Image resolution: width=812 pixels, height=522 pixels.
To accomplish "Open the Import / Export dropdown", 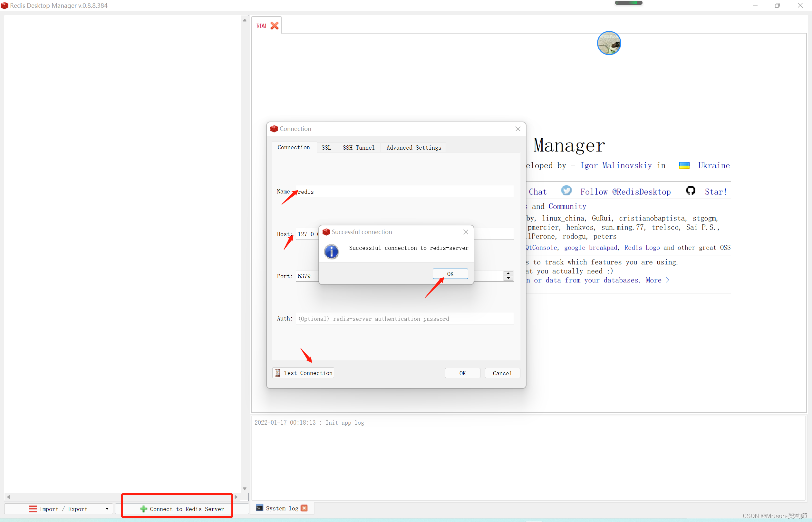I will pyautogui.click(x=107, y=509).
